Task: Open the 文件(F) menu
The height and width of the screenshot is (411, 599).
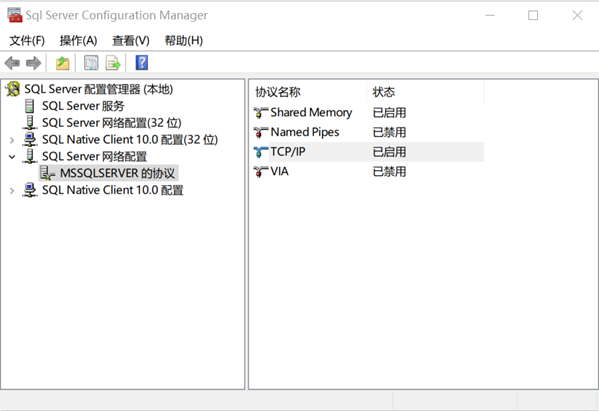Action: [27, 40]
